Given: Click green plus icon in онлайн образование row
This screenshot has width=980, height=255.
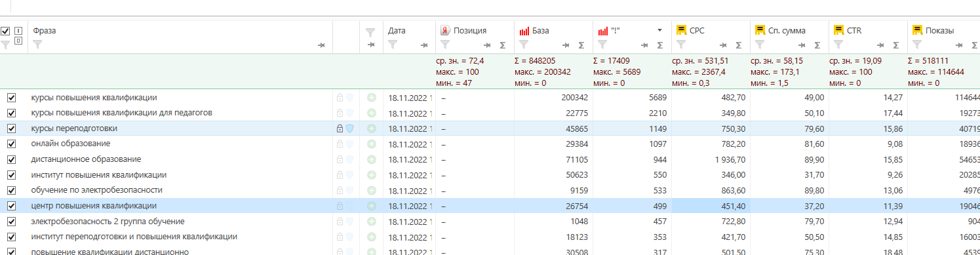Looking at the screenshot, I should [x=372, y=144].
